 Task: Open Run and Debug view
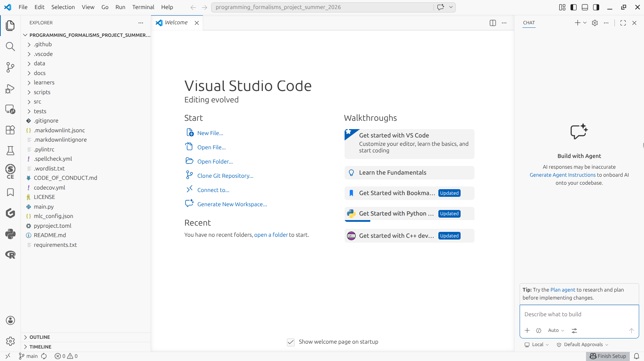tap(10, 89)
